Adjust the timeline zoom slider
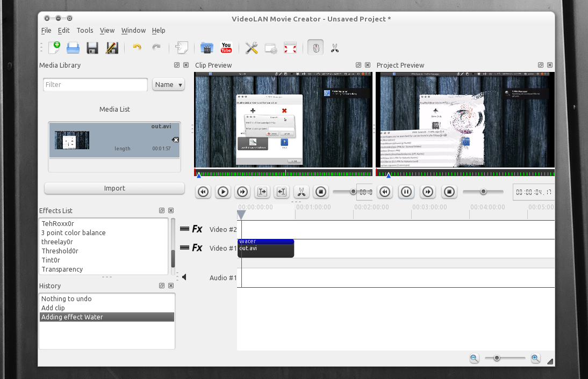 point(505,359)
